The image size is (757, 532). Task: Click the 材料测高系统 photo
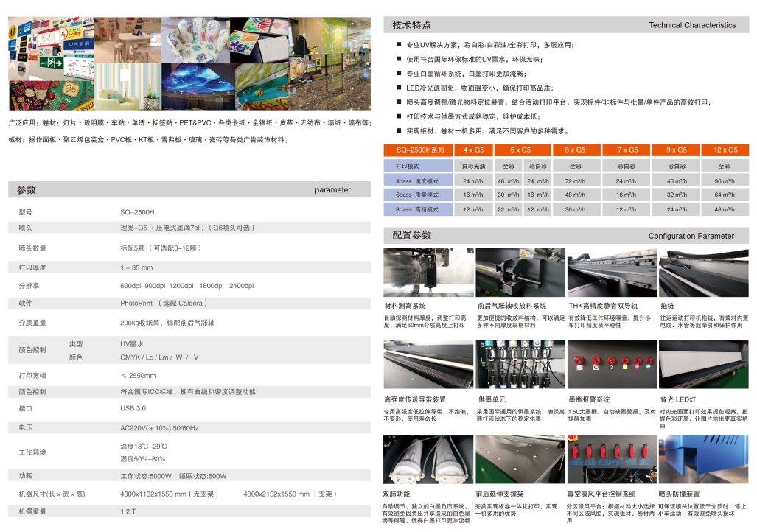point(428,273)
